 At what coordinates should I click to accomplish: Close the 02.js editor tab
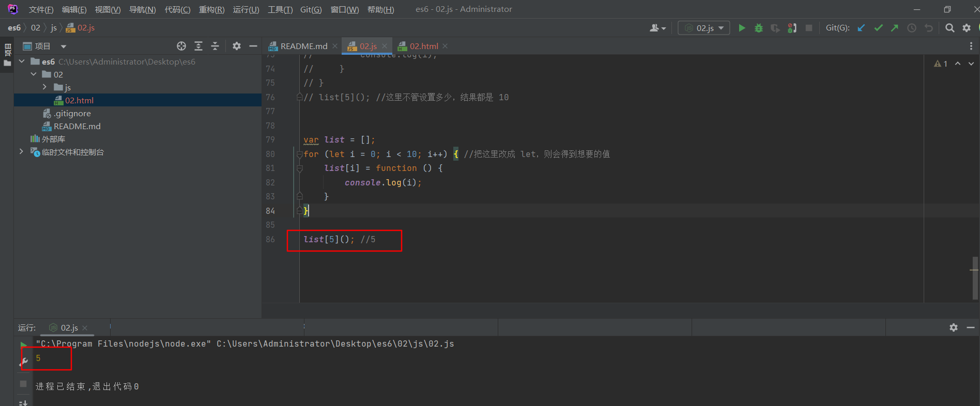385,46
